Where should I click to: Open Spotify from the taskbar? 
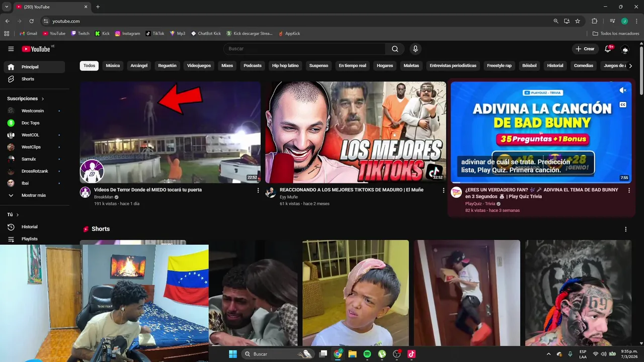point(367,354)
